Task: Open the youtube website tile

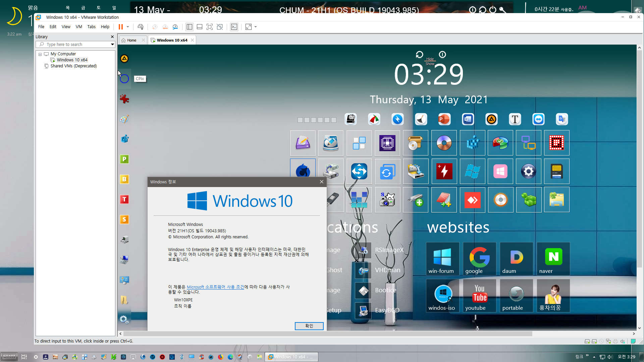Action: click(479, 296)
